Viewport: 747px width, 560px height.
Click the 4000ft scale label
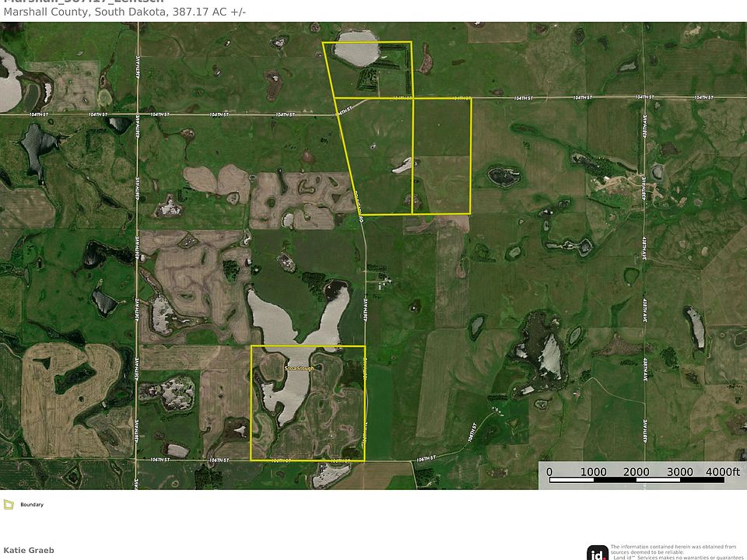tap(723, 471)
